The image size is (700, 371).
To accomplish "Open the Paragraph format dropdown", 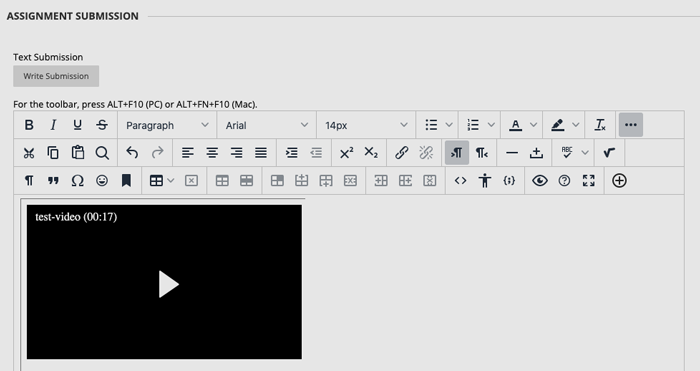I will [167, 125].
